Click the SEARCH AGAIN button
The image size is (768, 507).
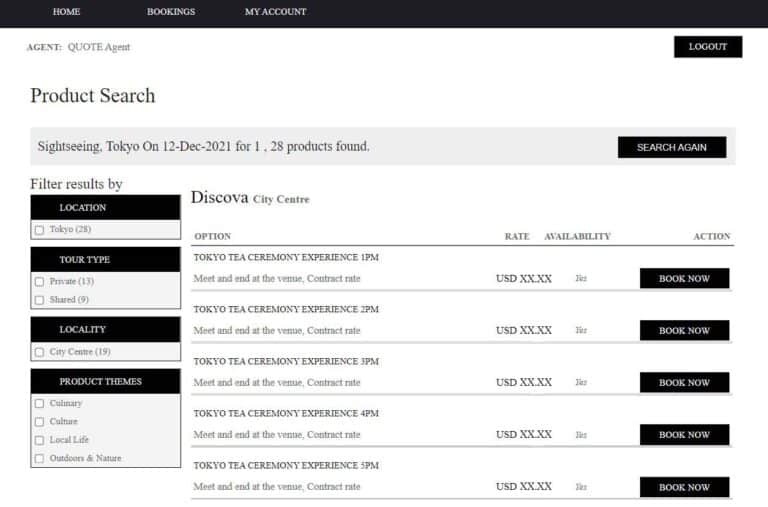pyautogui.click(x=672, y=147)
